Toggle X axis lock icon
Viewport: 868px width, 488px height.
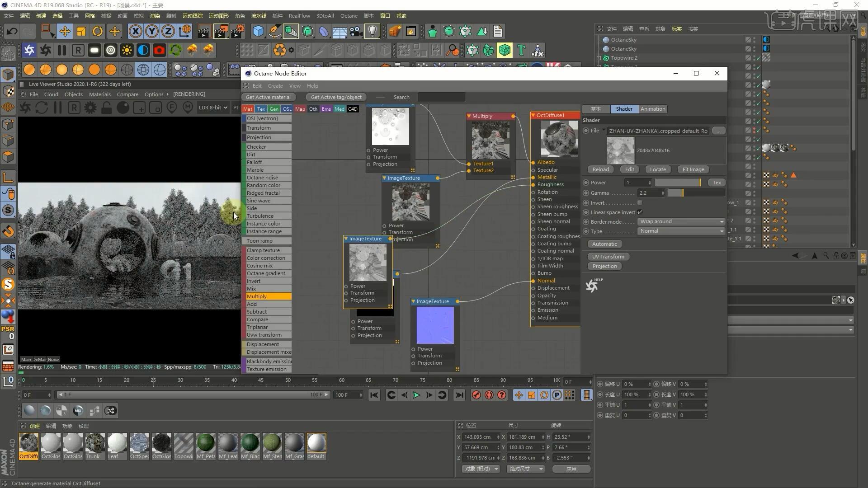(x=135, y=31)
